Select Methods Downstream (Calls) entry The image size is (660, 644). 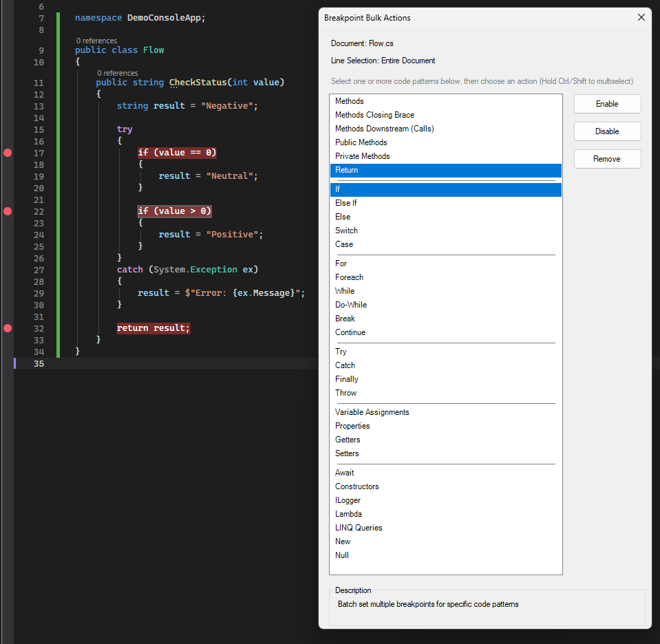pos(446,129)
